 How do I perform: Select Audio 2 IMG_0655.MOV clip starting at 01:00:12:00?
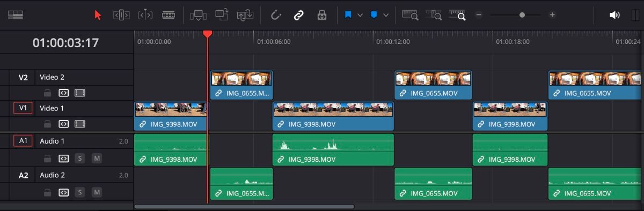[433, 184]
